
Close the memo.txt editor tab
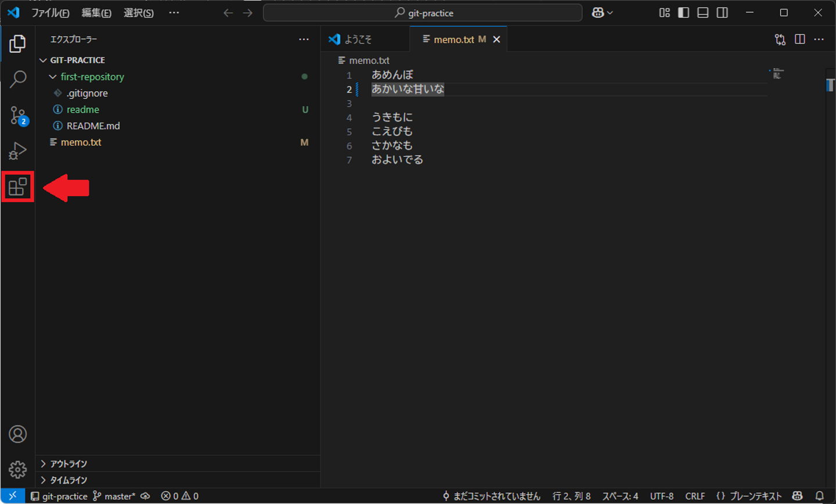click(496, 39)
